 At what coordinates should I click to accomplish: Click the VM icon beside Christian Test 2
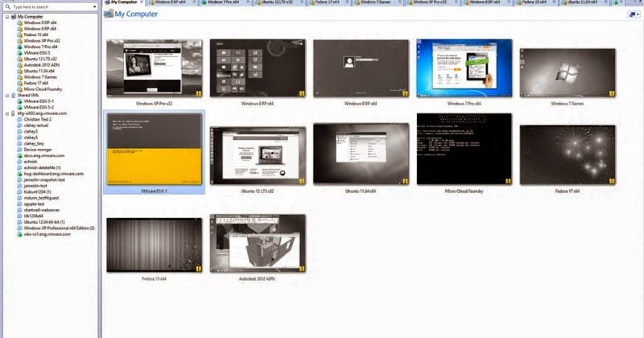click(19, 119)
